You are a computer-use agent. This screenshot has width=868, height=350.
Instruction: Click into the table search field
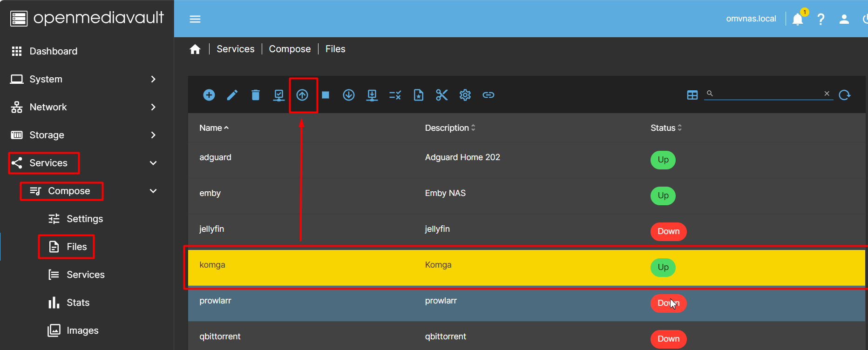(x=768, y=94)
